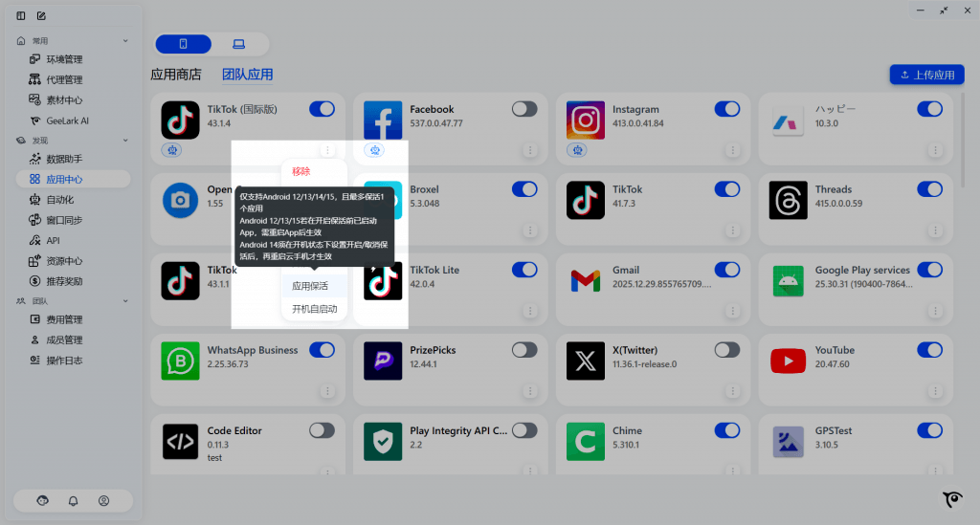Switch to the 应用商店 tab
Image resolution: width=980 pixels, height=525 pixels.
click(x=176, y=75)
